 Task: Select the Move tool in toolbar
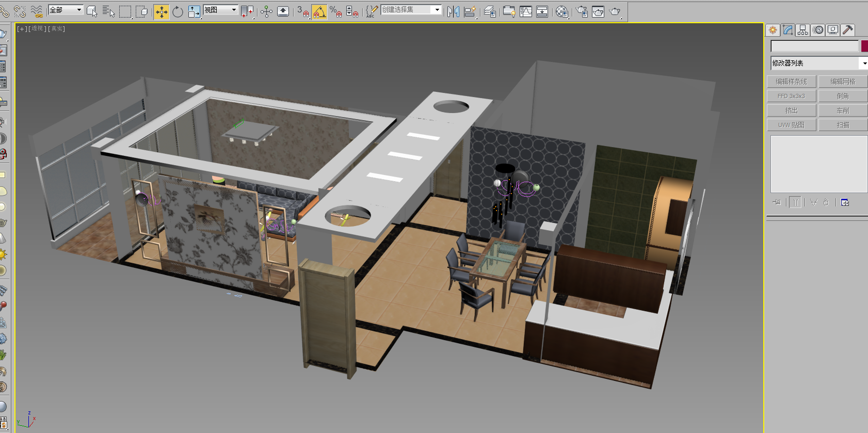click(x=162, y=11)
